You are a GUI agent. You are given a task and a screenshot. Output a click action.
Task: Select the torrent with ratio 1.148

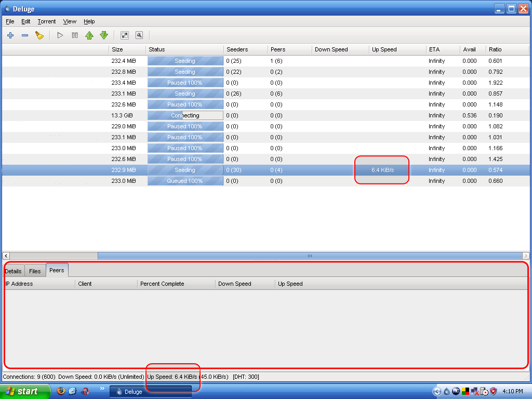click(x=265, y=104)
